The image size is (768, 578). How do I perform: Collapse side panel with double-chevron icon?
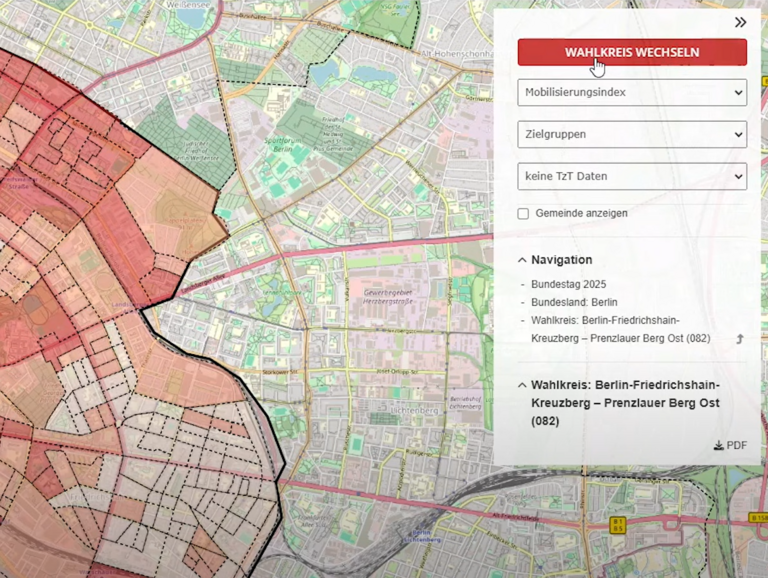tap(740, 22)
